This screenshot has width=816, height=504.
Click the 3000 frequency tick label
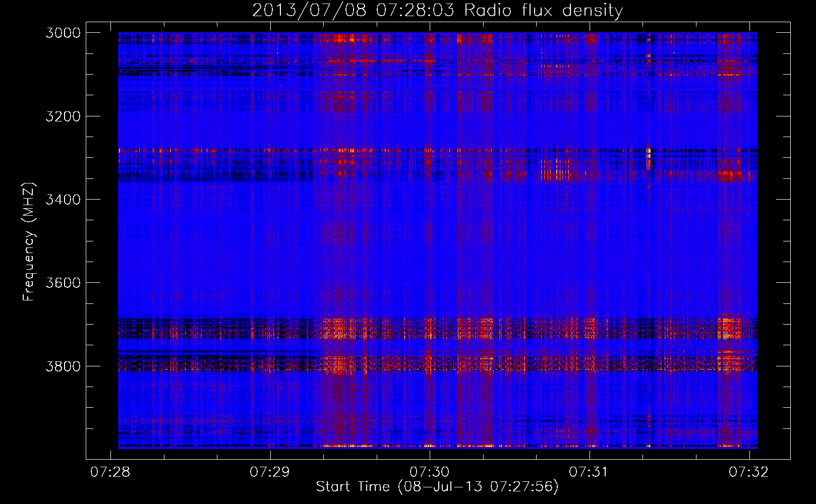pos(63,33)
